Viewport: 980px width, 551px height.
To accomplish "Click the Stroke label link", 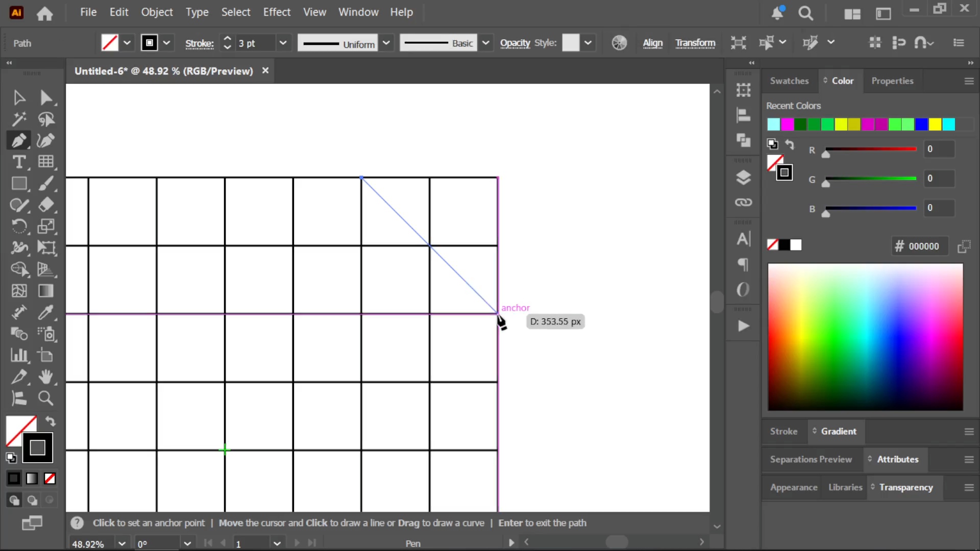I will click(x=199, y=44).
